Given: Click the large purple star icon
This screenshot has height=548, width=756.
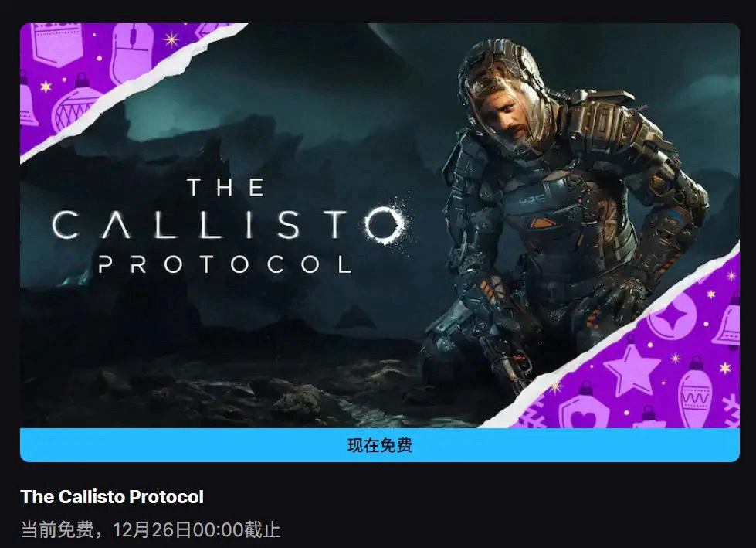Looking at the screenshot, I should pyautogui.click(x=631, y=368).
